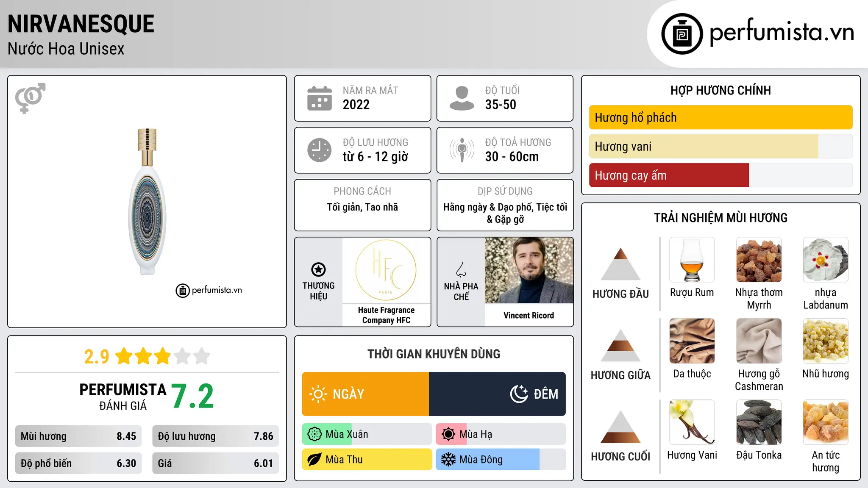Click the Vincent Ricord name label
This screenshot has height=488, width=868.
(529, 316)
